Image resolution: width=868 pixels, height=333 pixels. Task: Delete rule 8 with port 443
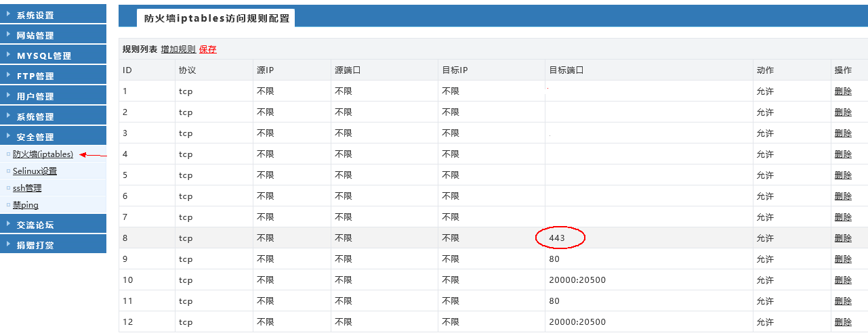point(843,238)
